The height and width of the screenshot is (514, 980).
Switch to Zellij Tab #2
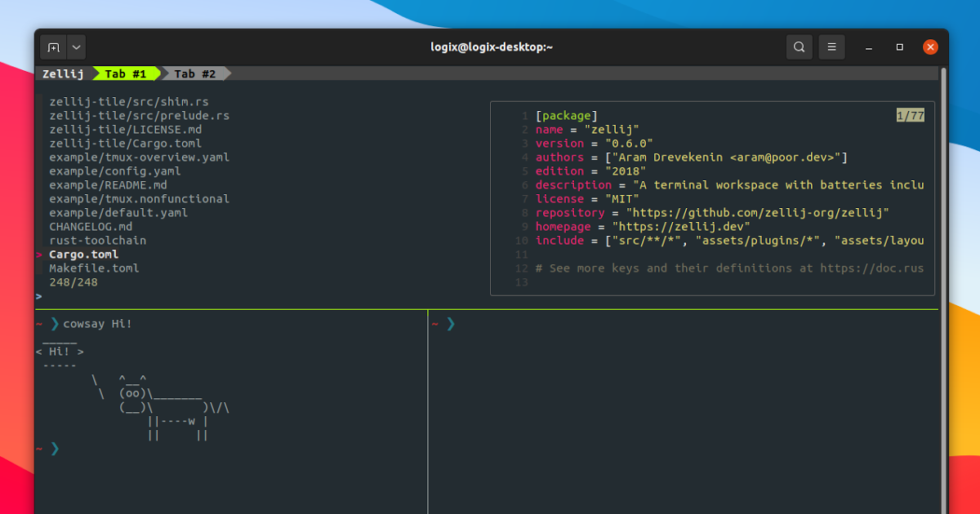[x=195, y=73]
